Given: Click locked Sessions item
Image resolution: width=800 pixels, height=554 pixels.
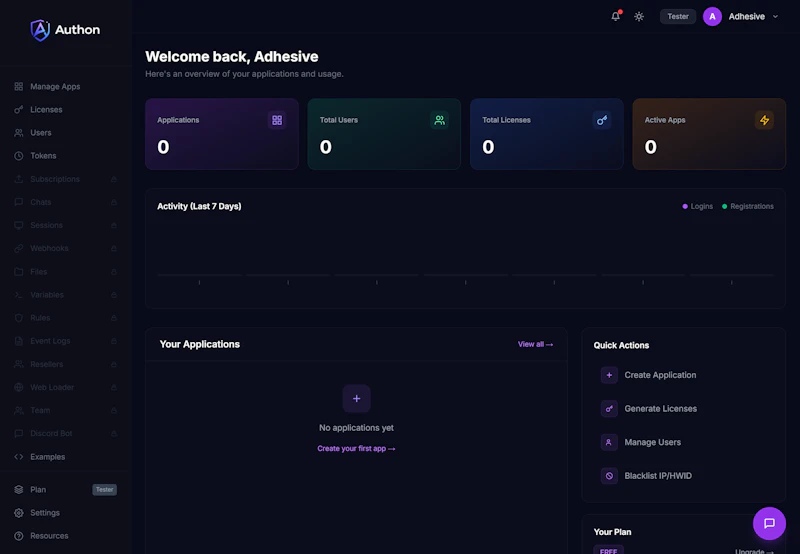Looking at the screenshot, I should [x=65, y=225].
